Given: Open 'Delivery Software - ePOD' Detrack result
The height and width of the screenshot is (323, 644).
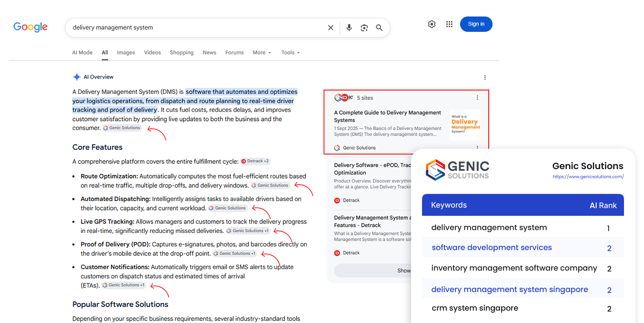Looking at the screenshot, I should coord(372,169).
